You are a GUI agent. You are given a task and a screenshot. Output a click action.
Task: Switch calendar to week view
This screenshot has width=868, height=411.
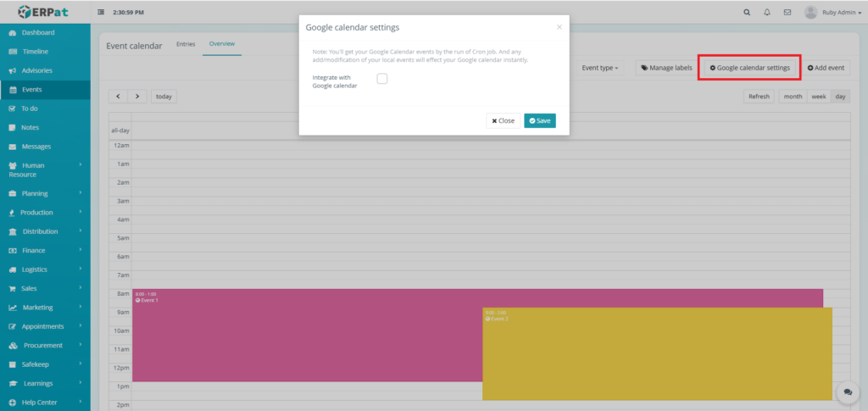[x=819, y=97]
